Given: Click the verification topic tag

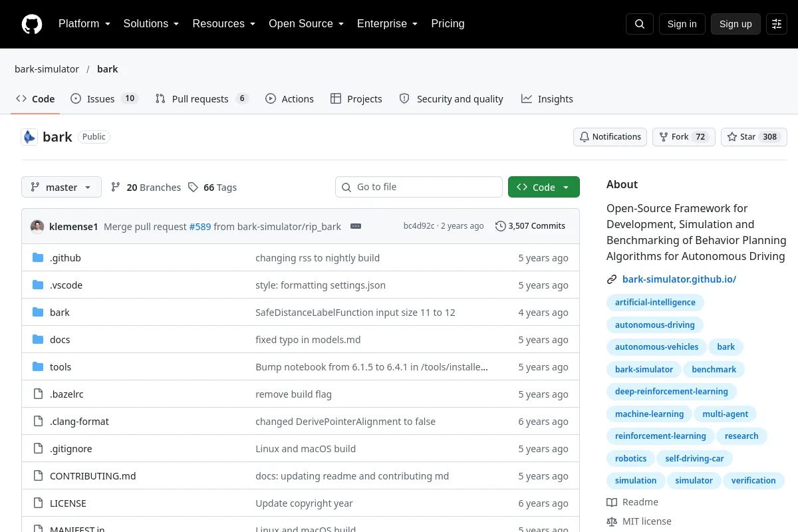Looking at the screenshot, I should 753,480.
